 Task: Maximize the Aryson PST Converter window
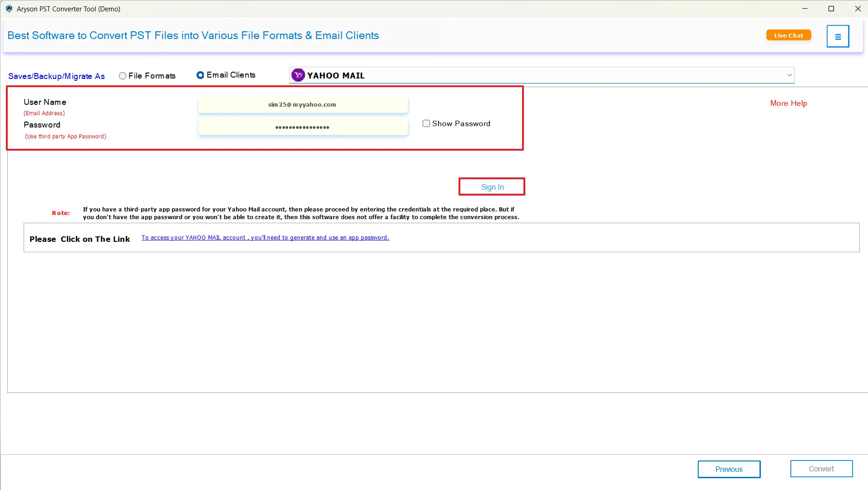(831, 9)
